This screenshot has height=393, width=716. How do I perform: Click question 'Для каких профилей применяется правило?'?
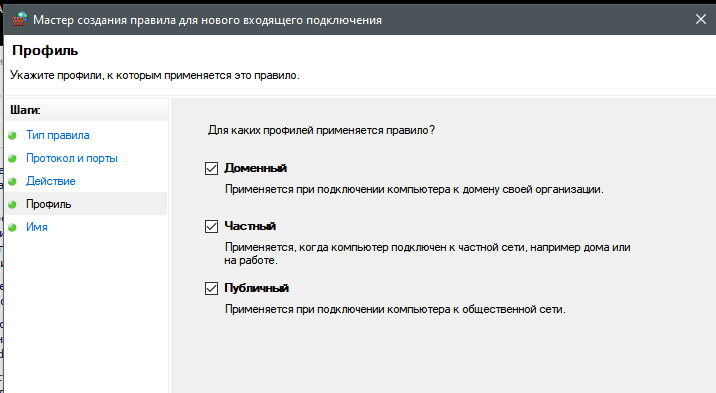[321, 130]
